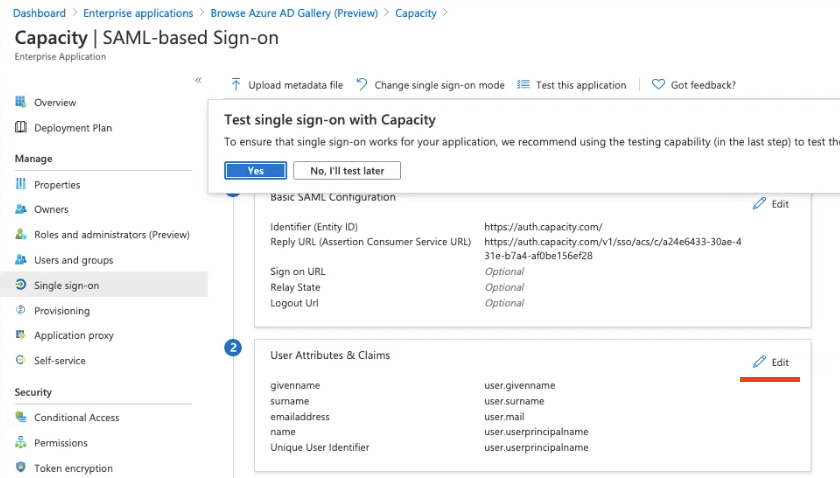Viewport: 840px width, 478px height.
Task: Click No, I'll test later button
Action: coord(347,171)
